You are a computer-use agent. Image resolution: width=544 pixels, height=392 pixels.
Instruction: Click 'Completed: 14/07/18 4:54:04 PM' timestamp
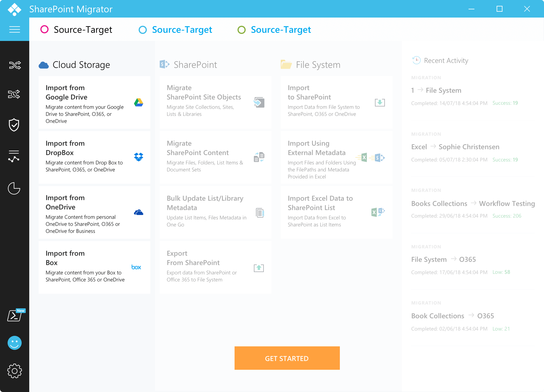[x=449, y=103]
